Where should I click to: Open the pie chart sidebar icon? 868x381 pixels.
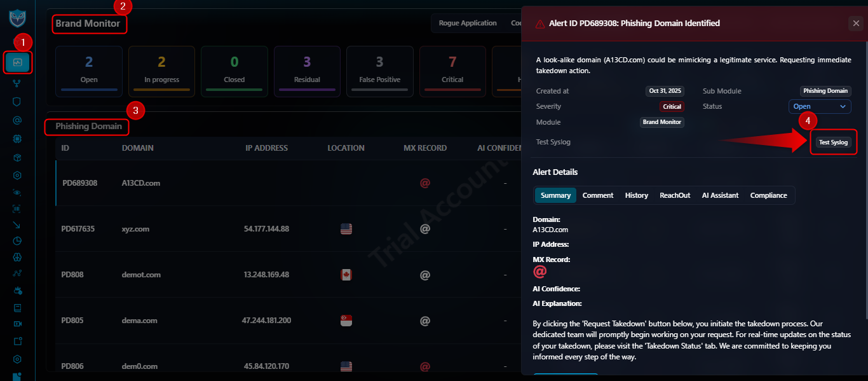coord(17,241)
